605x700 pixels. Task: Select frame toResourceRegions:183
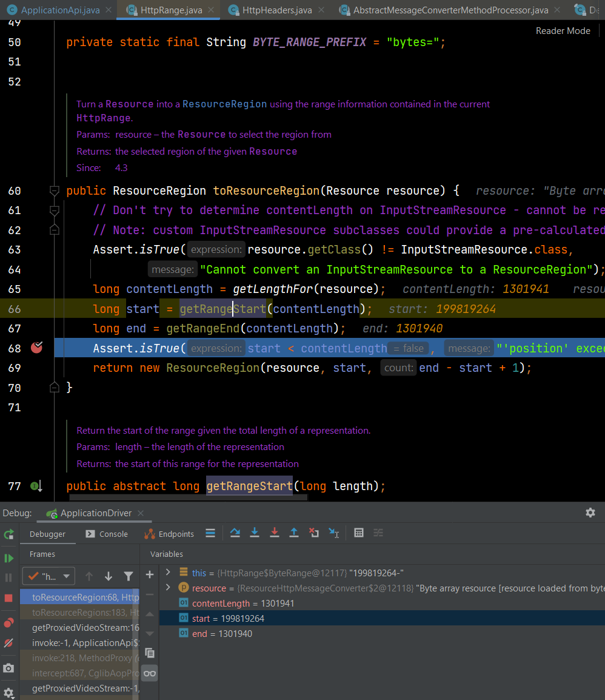pyautogui.click(x=79, y=613)
